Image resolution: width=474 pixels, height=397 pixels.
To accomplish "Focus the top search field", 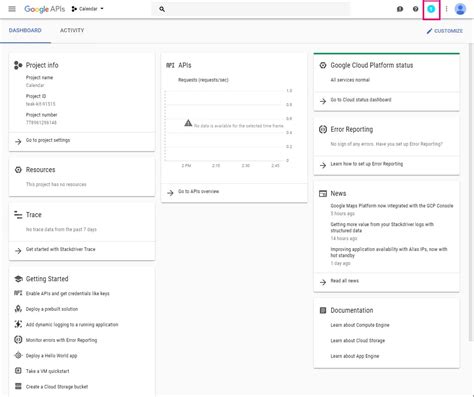I will point(251,9).
